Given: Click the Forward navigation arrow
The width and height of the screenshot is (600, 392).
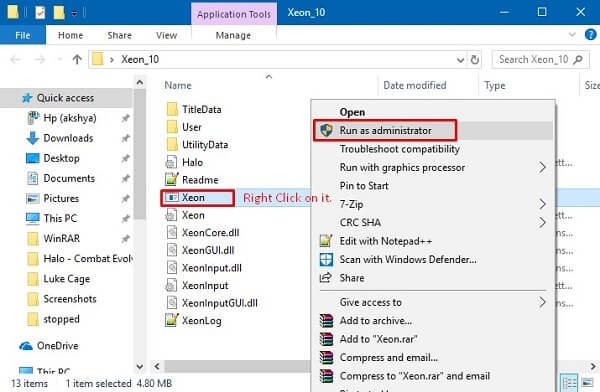Looking at the screenshot, I should coord(40,59).
